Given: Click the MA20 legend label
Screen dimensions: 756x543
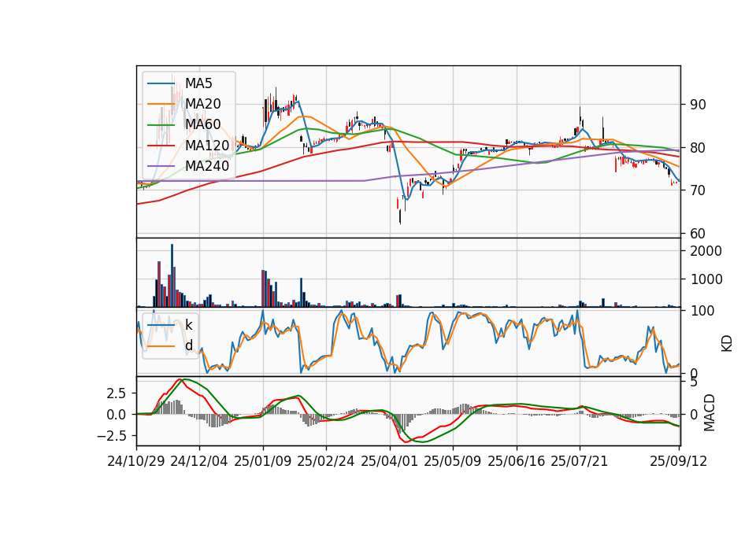Looking at the screenshot, I should 202,104.
